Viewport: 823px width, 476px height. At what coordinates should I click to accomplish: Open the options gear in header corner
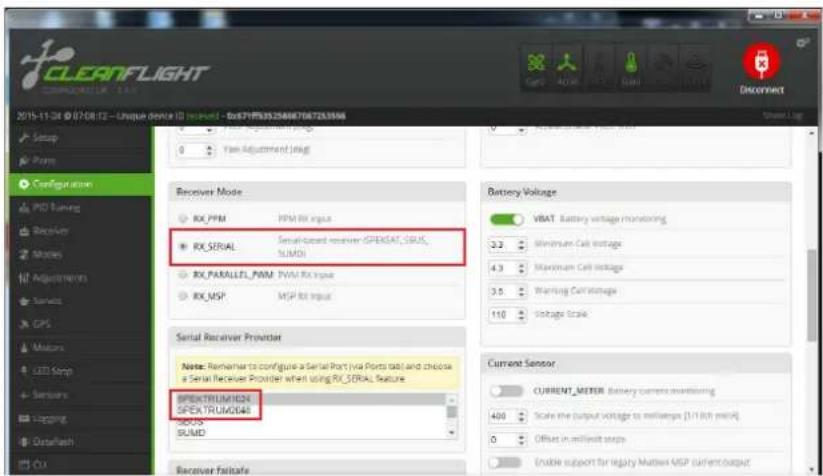point(802,43)
